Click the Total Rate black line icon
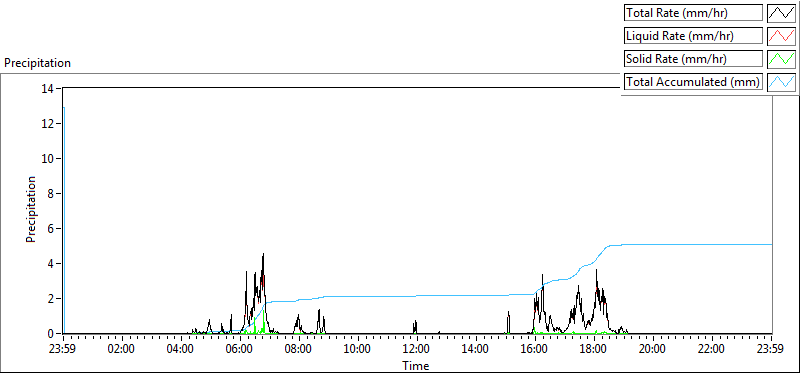This screenshot has height=373, width=800. (781, 12)
